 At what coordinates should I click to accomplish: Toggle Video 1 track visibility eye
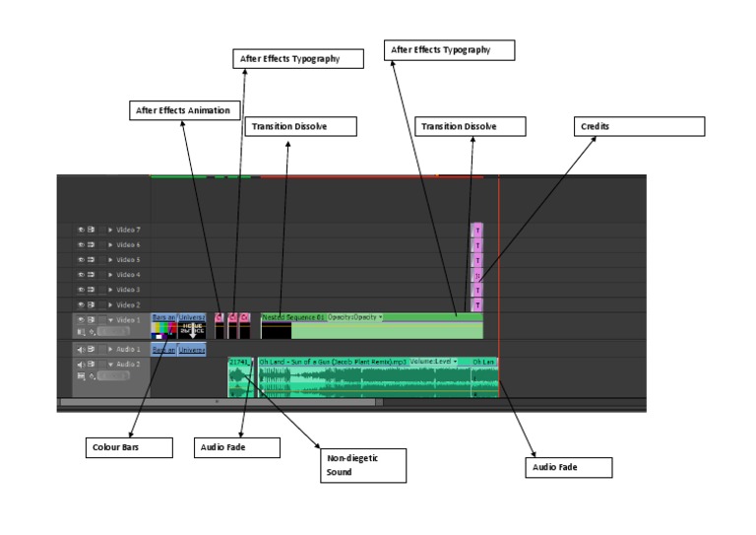tap(81, 320)
